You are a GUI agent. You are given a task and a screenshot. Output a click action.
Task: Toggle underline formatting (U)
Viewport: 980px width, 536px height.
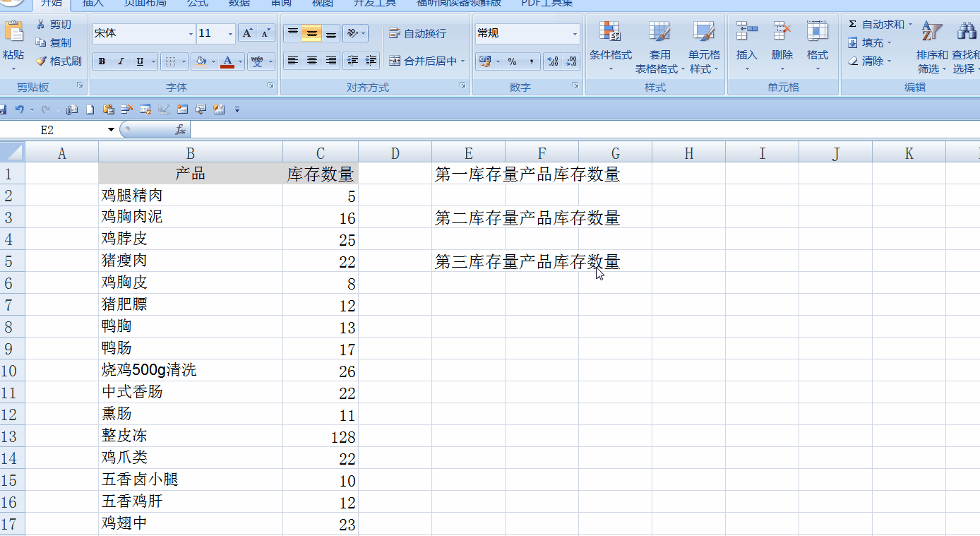coord(140,61)
